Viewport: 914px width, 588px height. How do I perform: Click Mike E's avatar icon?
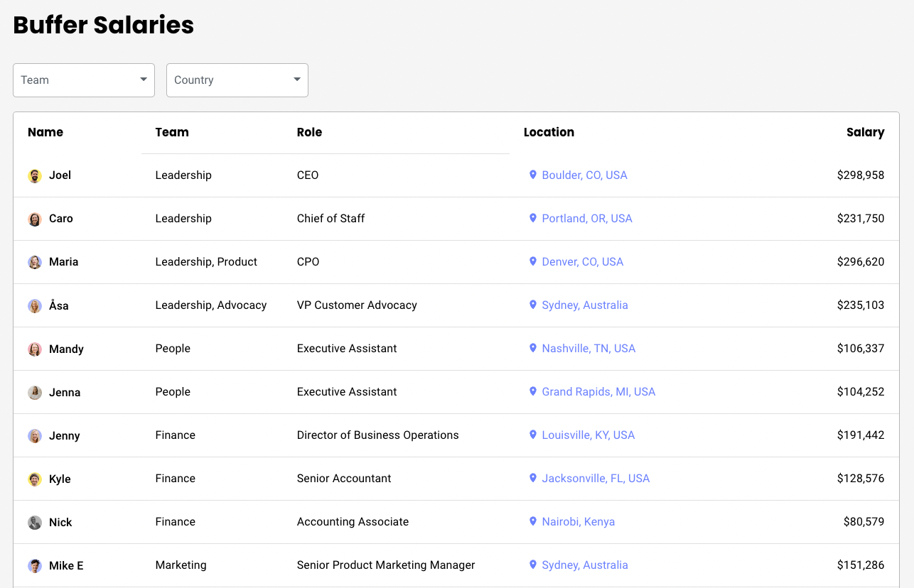pyautogui.click(x=35, y=566)
